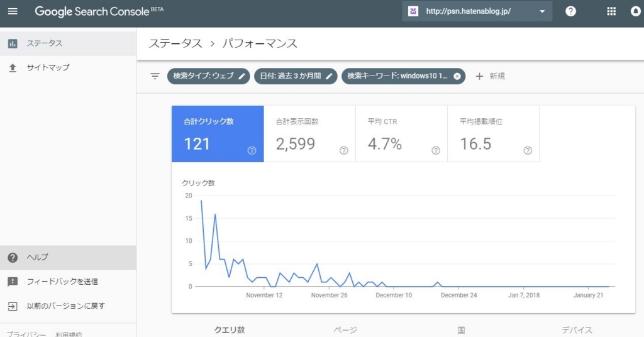
Task: Click the help icon on 合計クリック数 card
Action: [252, 151]
